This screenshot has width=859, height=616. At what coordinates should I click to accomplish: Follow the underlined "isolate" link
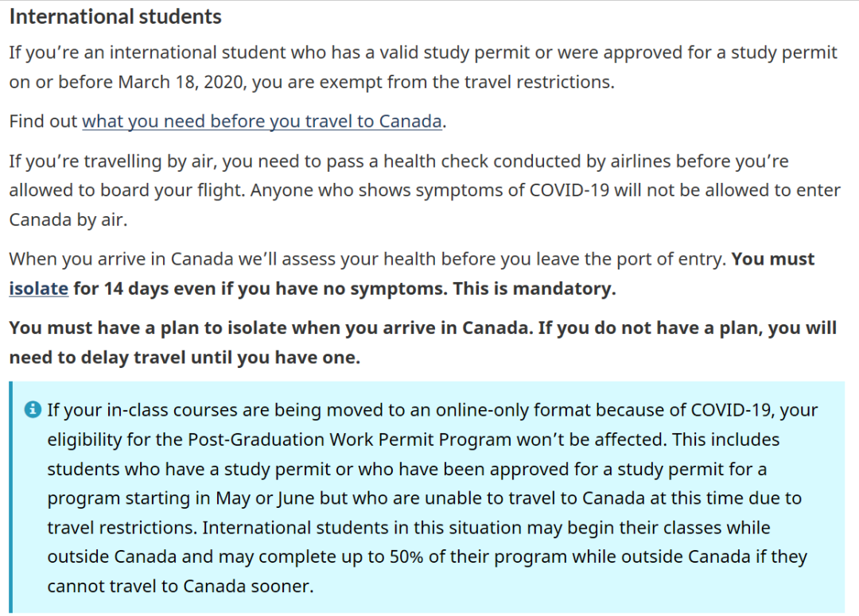pos(38,289)
